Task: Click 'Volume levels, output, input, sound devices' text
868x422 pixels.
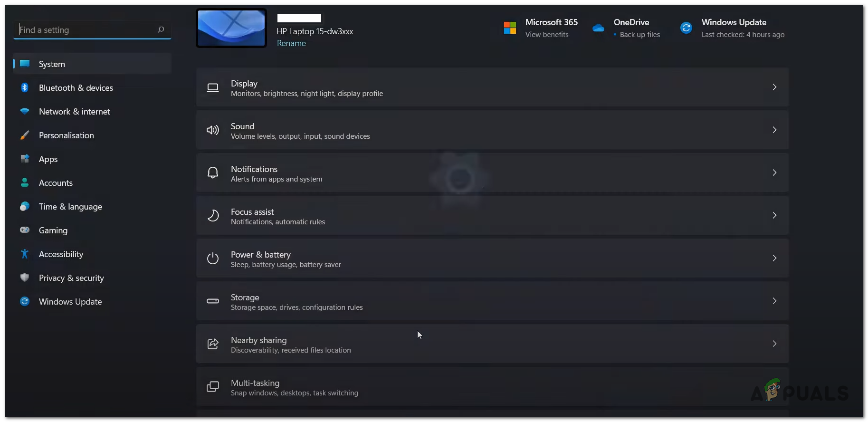Action: 300,136
